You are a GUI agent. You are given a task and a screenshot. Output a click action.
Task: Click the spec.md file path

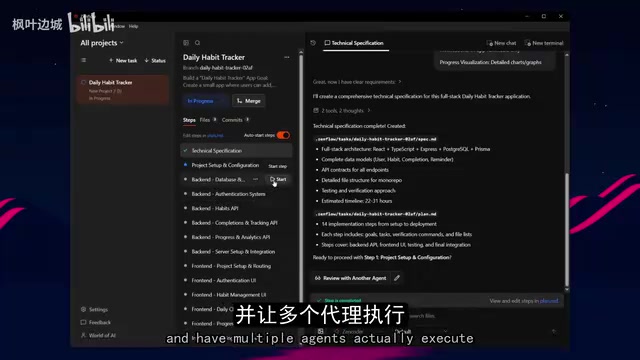point(376,139)
